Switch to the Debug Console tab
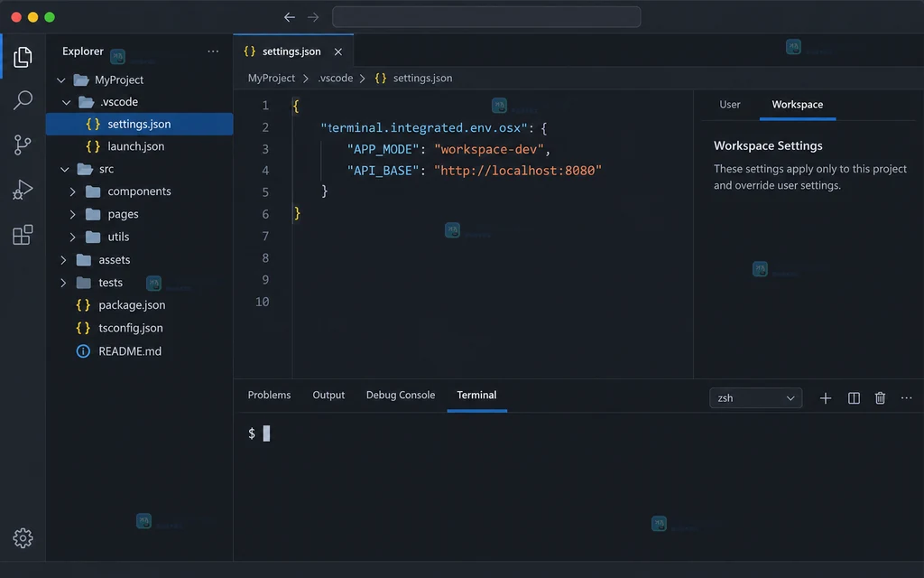This screenshot has width=924, height=578. click(401, 396)
